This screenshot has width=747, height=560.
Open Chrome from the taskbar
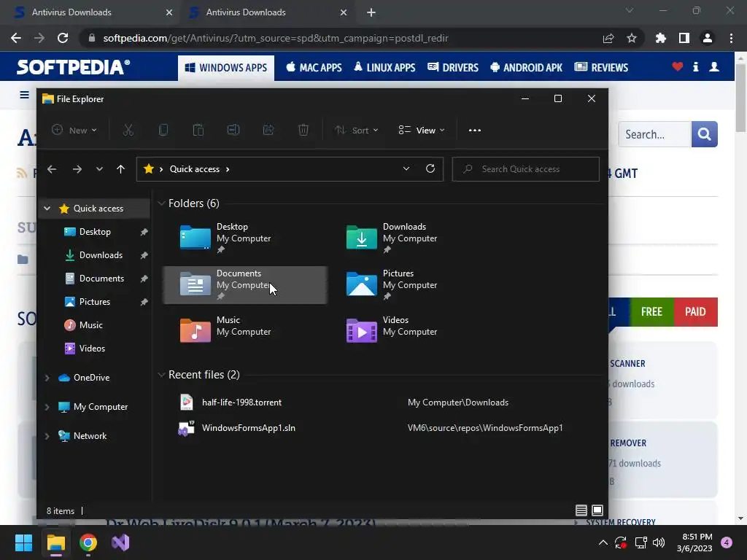point(88,542)
